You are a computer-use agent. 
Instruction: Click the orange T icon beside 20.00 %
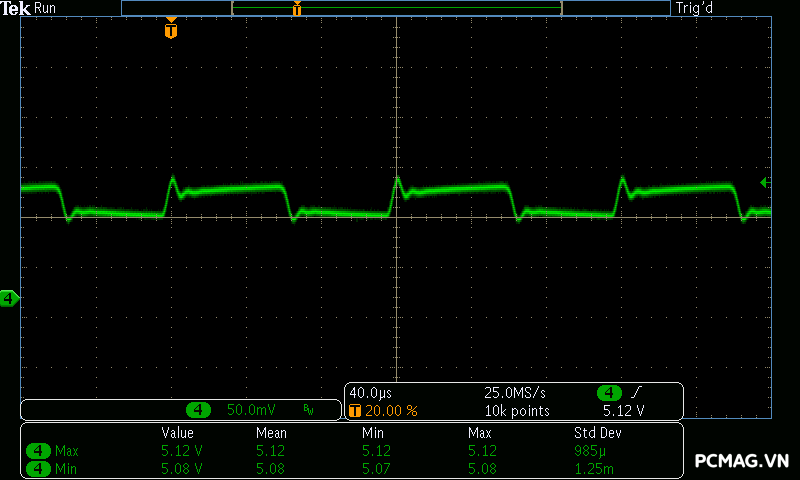(354, 411)
